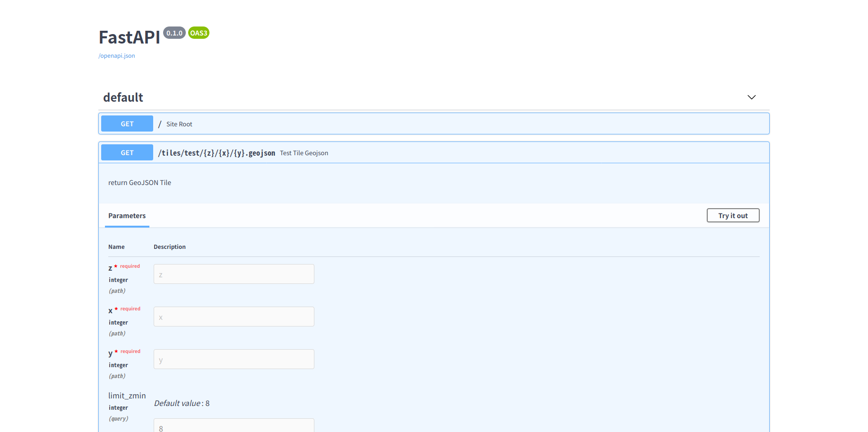
Task: Click the 'Default value : 8' text
Action: click(x=182, y=403)
